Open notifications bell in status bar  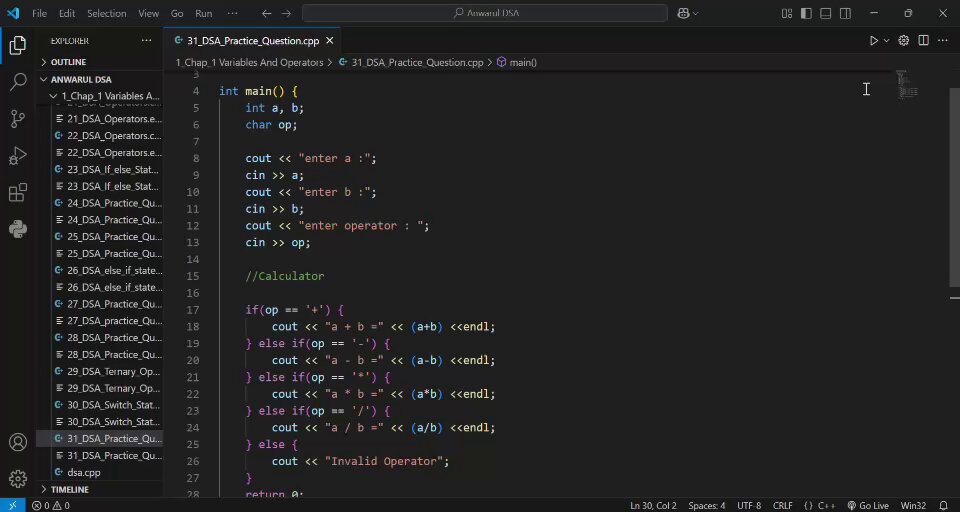click(943, 505)
